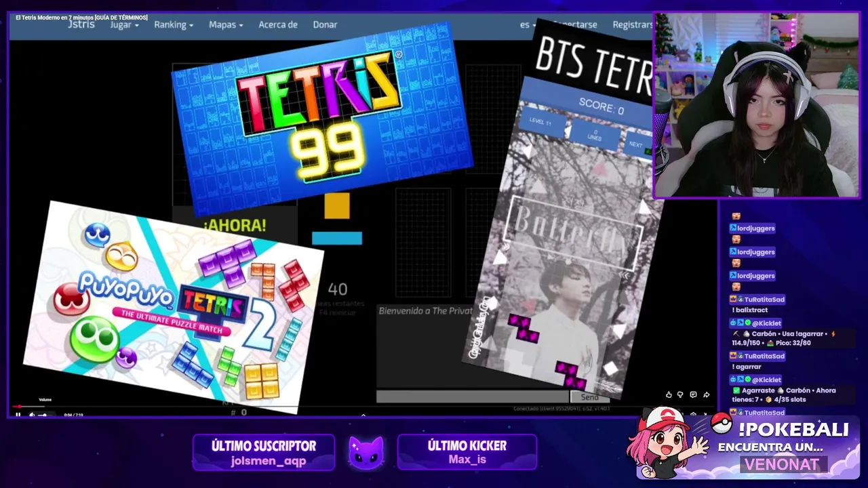Dislike the video with the thumbs-down icon
Screen dimensions: 868x488
[681, 394]
